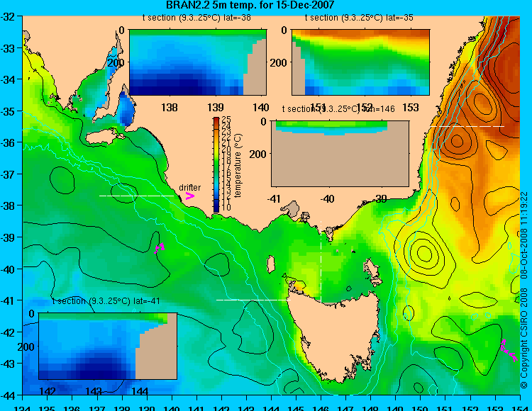Click "-40" tick label under lon=146 inset
Image resolution: width=532 pixels, height=411 pixels.
(x=328, y=199)
